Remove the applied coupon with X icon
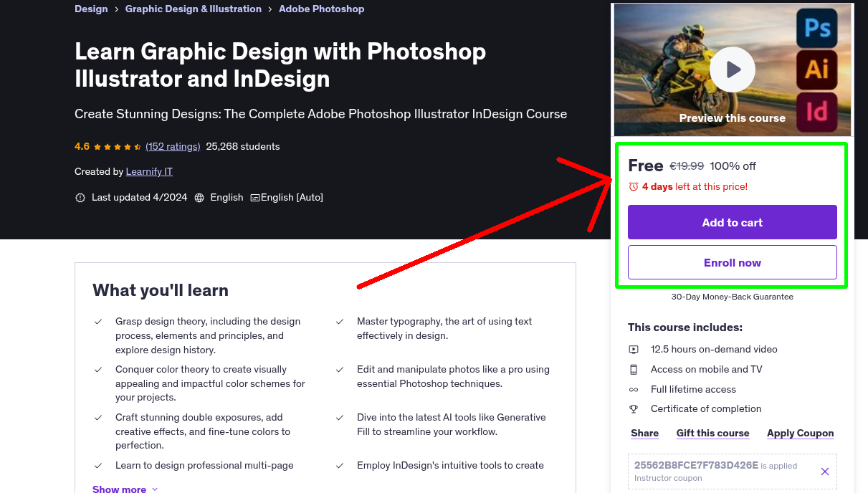Screen dimensions: 868x493 825,471
